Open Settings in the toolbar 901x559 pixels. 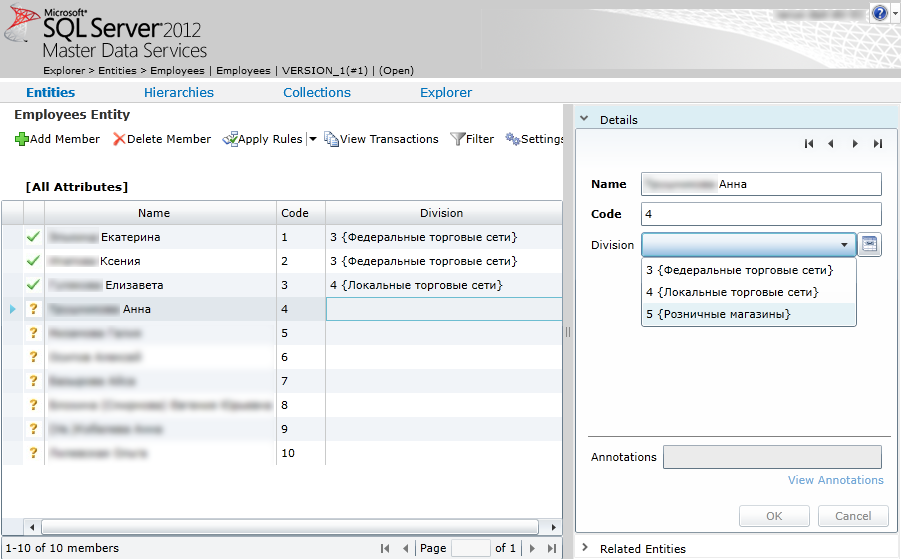point(534,139)
